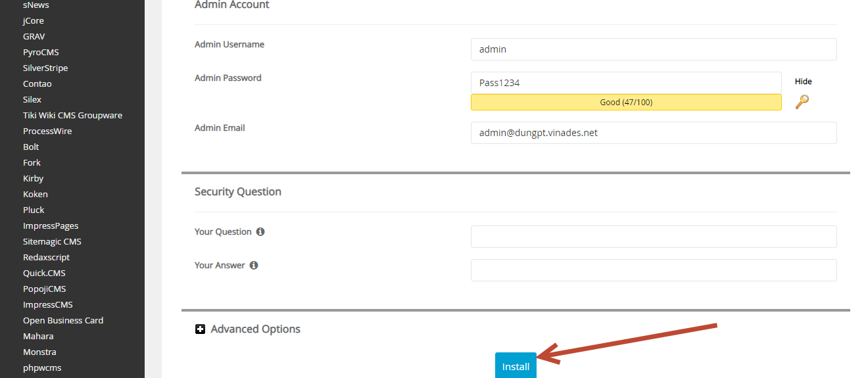
Task: Click the Your Question input field
Action: coord(654,237)
